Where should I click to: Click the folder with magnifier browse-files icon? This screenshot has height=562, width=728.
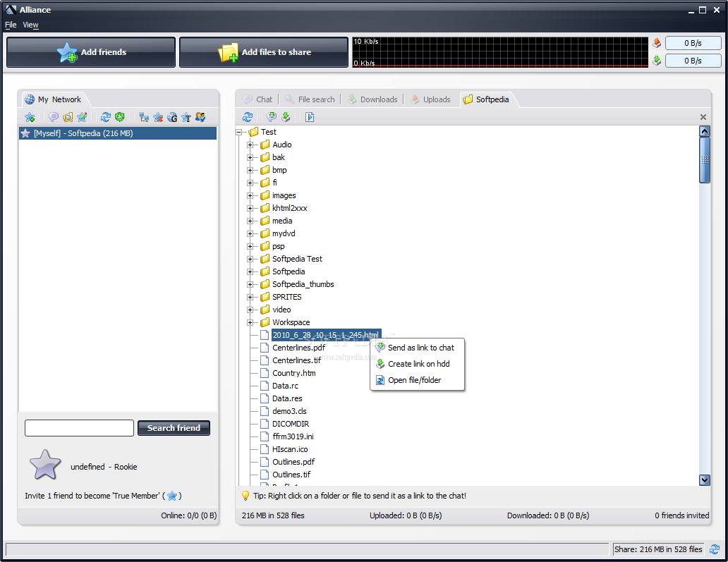[x=68, y=117]
